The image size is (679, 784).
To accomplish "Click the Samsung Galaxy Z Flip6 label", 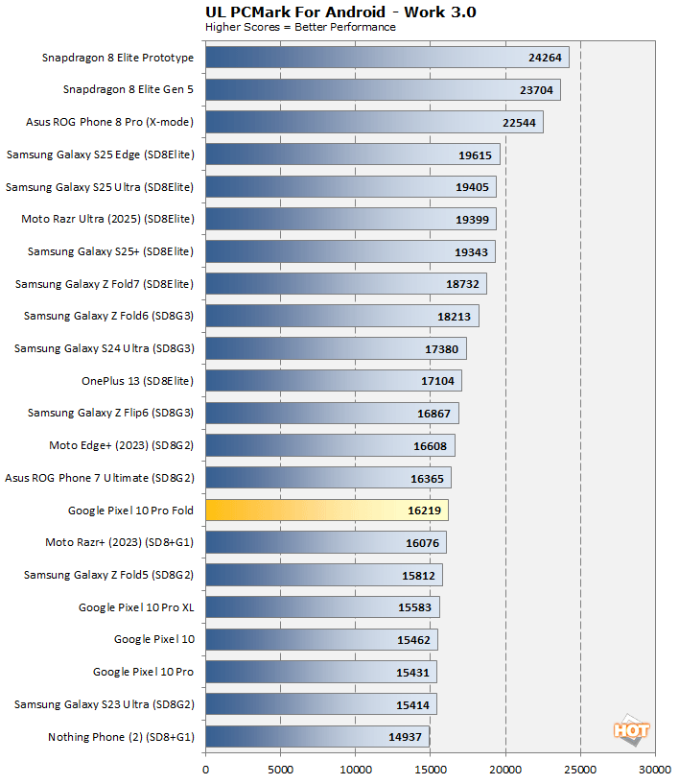I will (110, 414).
